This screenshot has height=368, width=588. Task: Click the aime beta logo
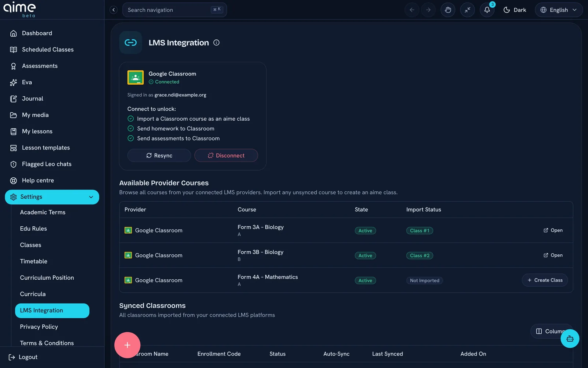pos(20,10)
